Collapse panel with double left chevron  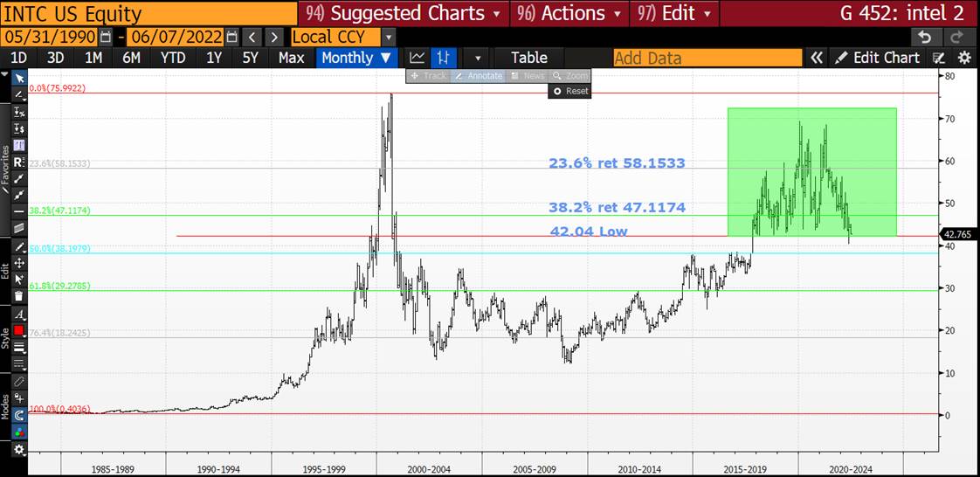(x=816, y=59)
